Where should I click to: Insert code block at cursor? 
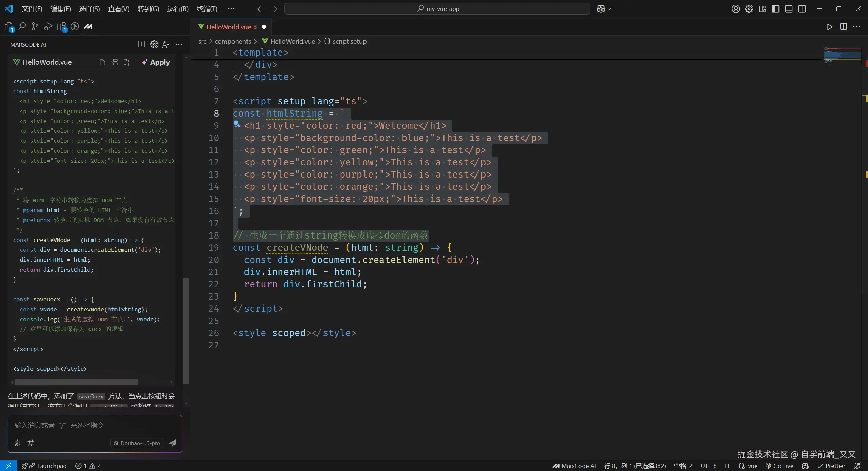pos(115,62)
